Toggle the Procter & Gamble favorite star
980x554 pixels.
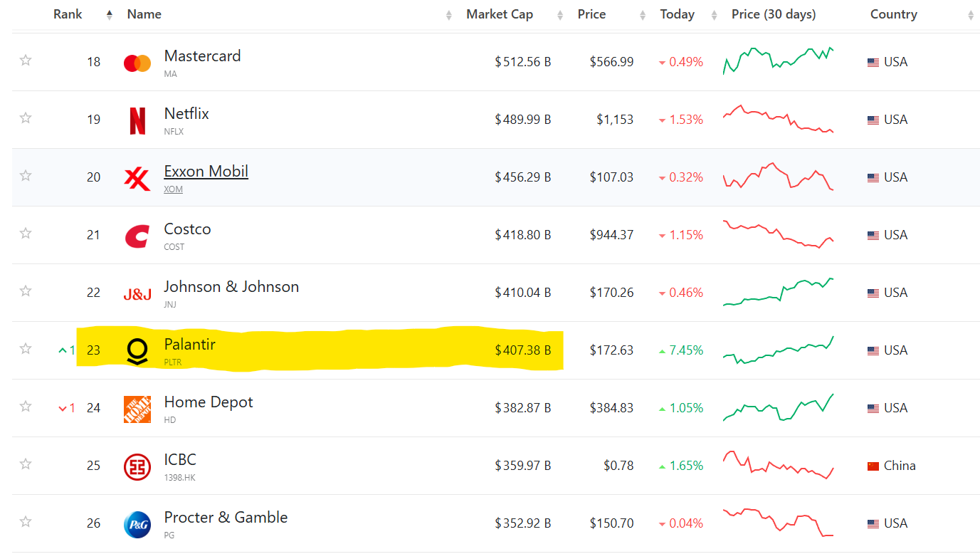coord(26,521)
